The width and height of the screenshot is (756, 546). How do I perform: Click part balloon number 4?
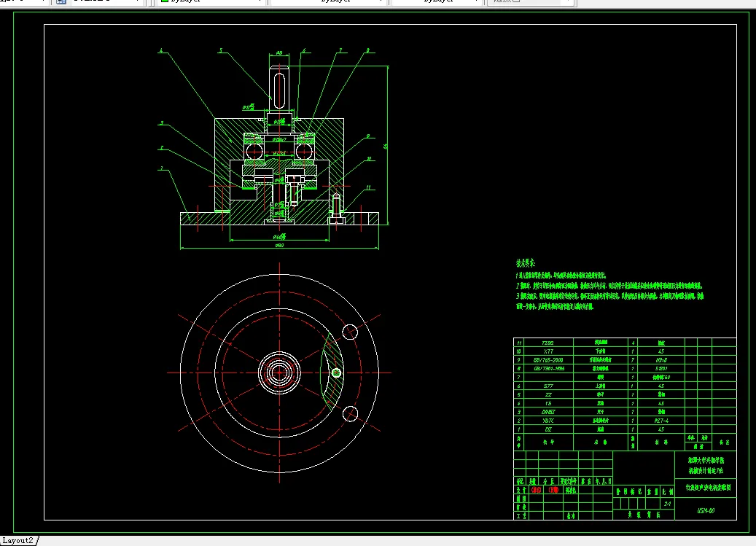161,50
